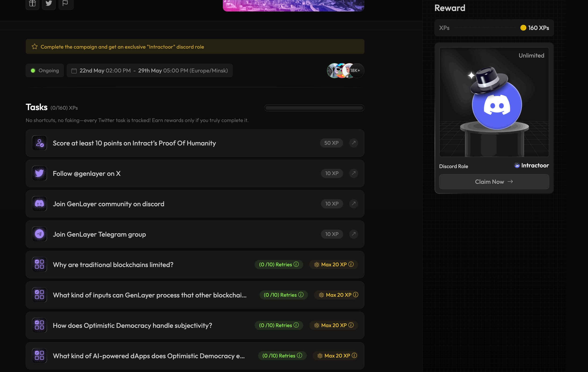The height and width of the screenshot is (372, 588).
Task: Click exclusive Intractoor discord role banner text
Action: point(122,47)
